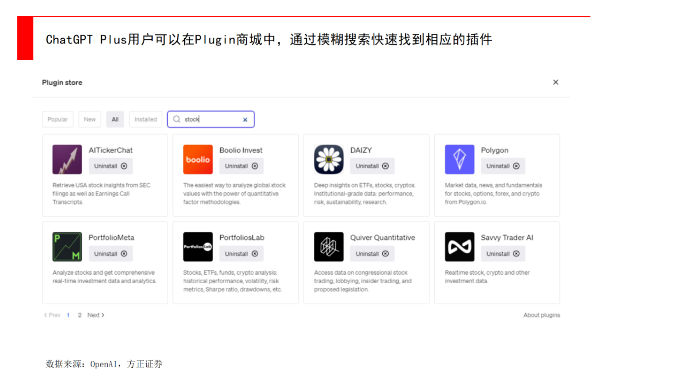This screenshot has width=674, height=386.
Task: Click the Quiver congressional stock trading description
Action: tap(363, 281)
